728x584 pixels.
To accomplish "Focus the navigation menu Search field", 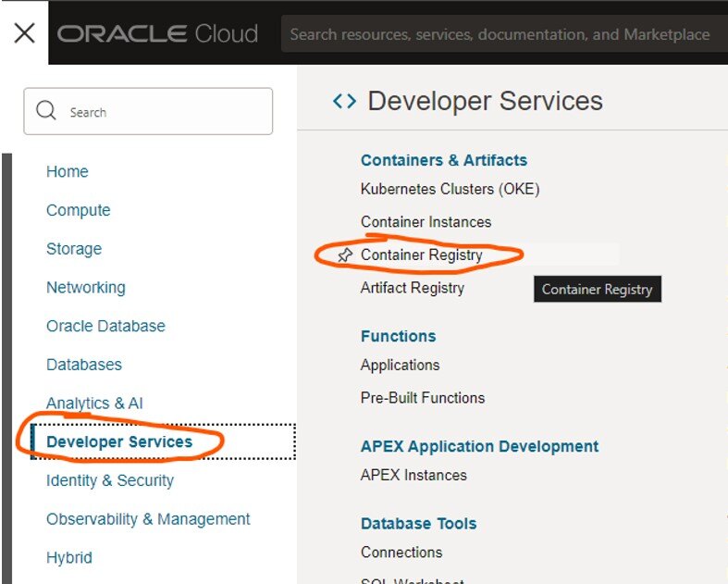I will [x=148, y=111].
